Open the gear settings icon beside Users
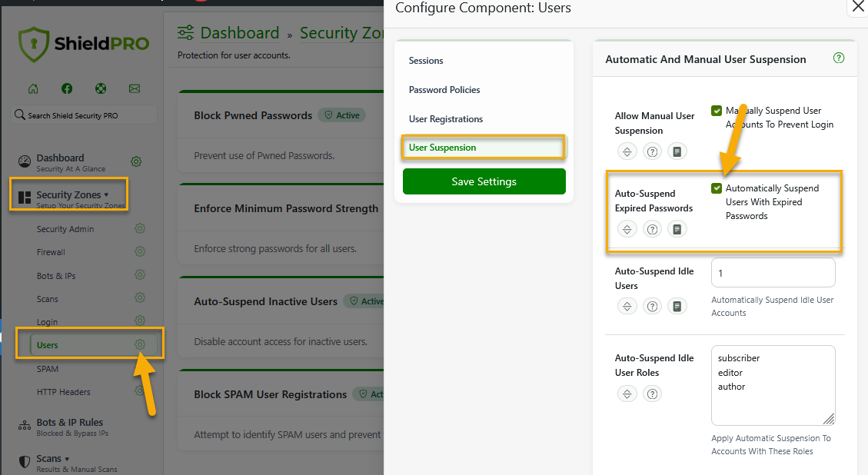Screen dimensions: 868x475 [140, 345]
